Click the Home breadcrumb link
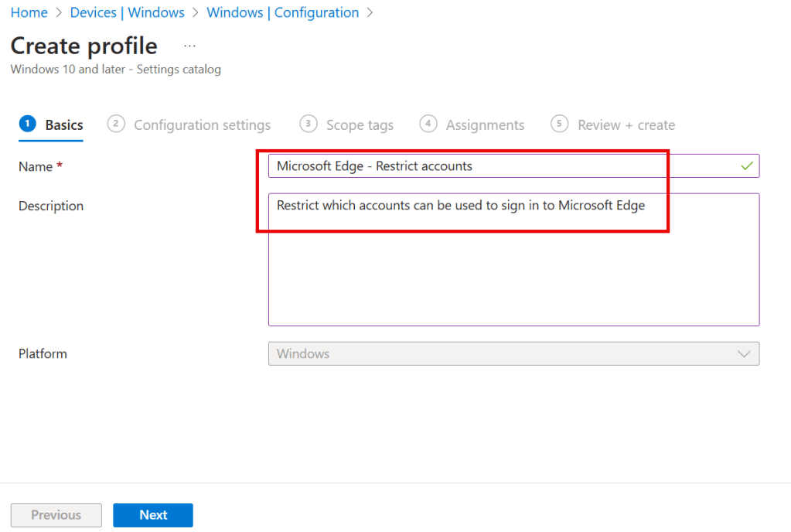Image resolution: width=791 pixels, height=532 pixels. pyautogui.click(x=29, y=12)
